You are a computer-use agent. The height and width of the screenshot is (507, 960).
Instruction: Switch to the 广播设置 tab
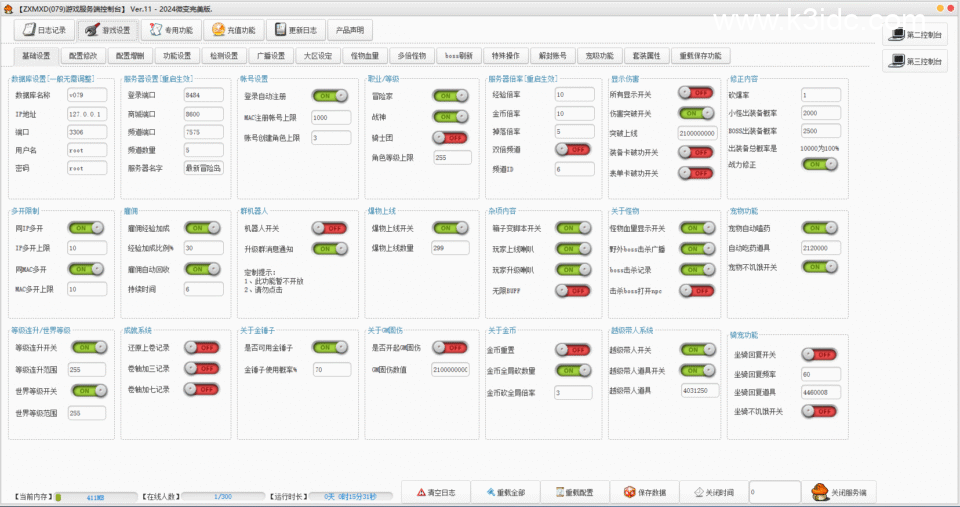(x=271, y=56)
